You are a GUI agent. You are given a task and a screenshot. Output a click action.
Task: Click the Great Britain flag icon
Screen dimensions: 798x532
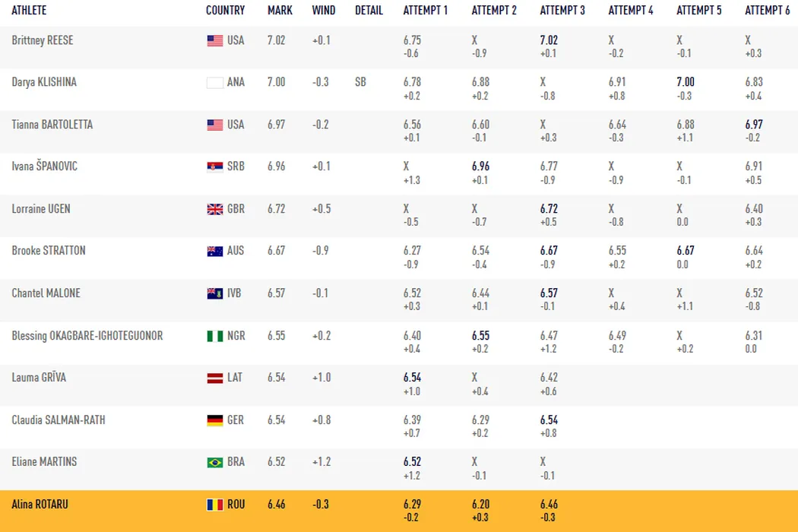[215, 209]
